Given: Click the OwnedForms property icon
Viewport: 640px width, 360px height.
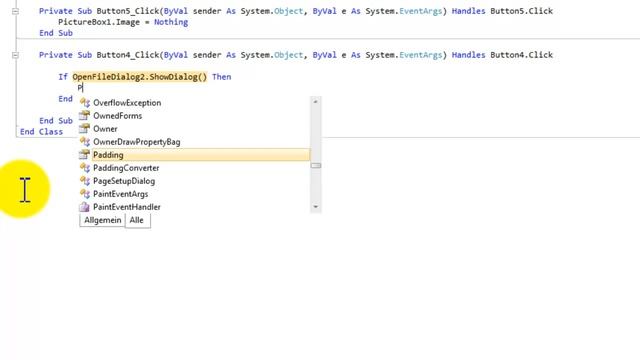Looking at the screenshot, I should 84,116.
